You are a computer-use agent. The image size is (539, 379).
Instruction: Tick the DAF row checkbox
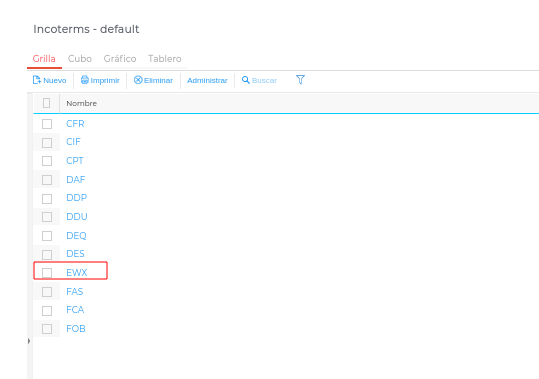click(47, 180)
